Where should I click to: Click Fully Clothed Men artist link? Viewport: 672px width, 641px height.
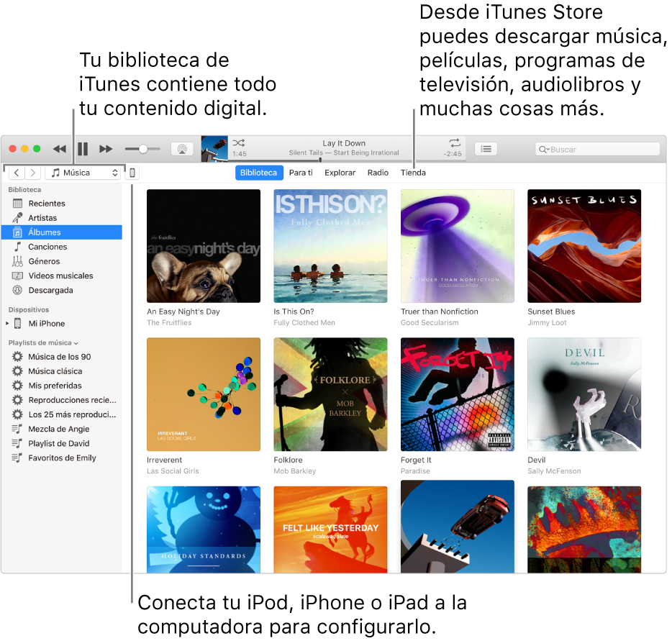tap(304, 322)
